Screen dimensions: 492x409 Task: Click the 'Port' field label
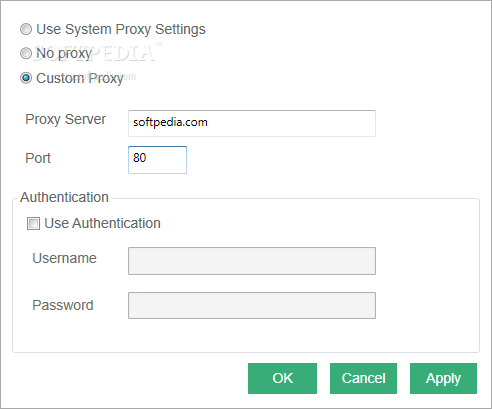(38, 158)
